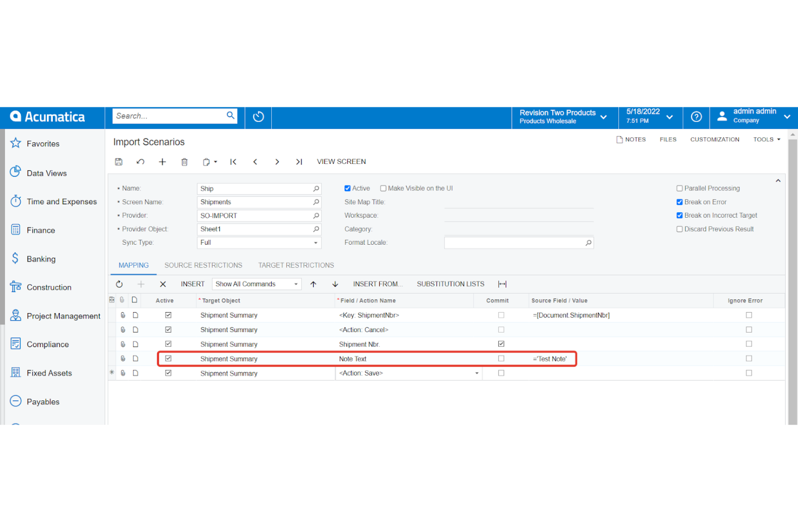
Task: Open the CUSTOMIZATION menu
Action: pyautogui.click(x=715, y=140)
